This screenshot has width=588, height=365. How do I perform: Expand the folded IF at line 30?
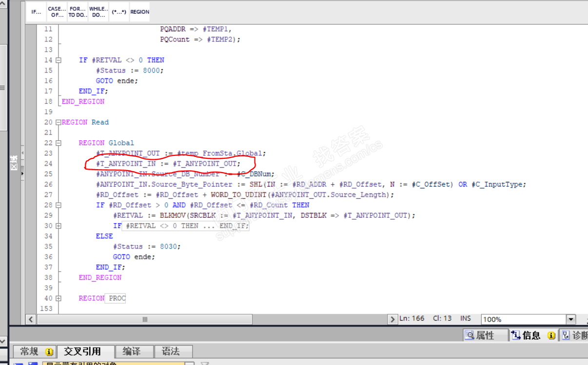(x=59, y=226)
